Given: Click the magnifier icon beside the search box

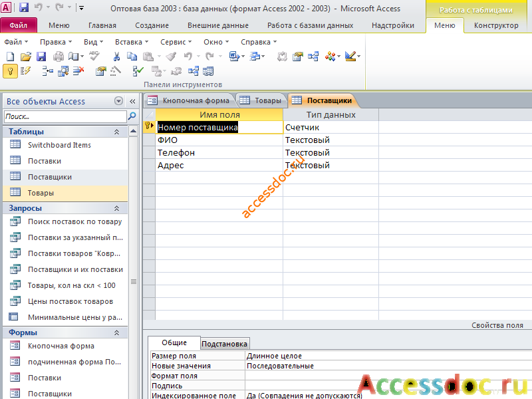Looking at the screenshot, I should [x=132, y=116].
